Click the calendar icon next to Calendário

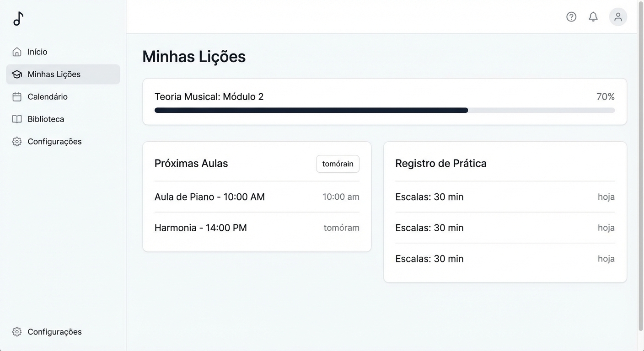tap(16, 96)
